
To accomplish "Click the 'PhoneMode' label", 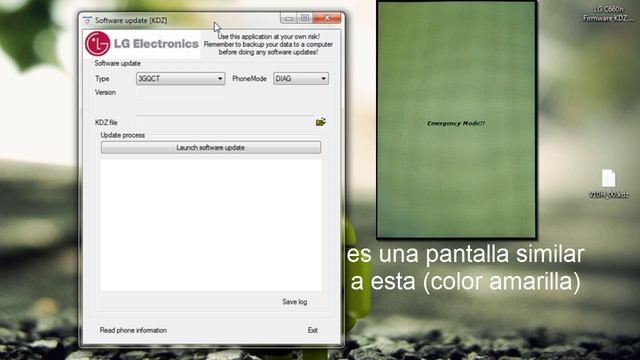I will [x=249, y=78].
